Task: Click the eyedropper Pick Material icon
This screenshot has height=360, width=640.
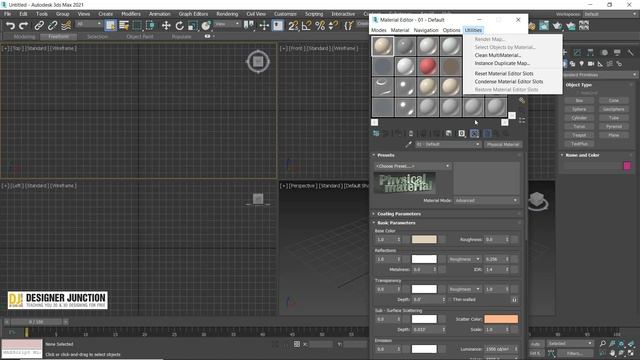Action: (x=408, y=144)
